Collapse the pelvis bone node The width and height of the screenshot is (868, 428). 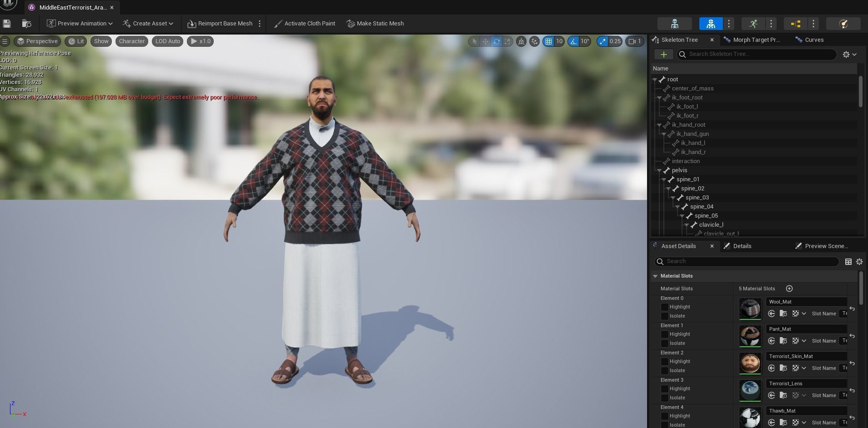point(660,170)
